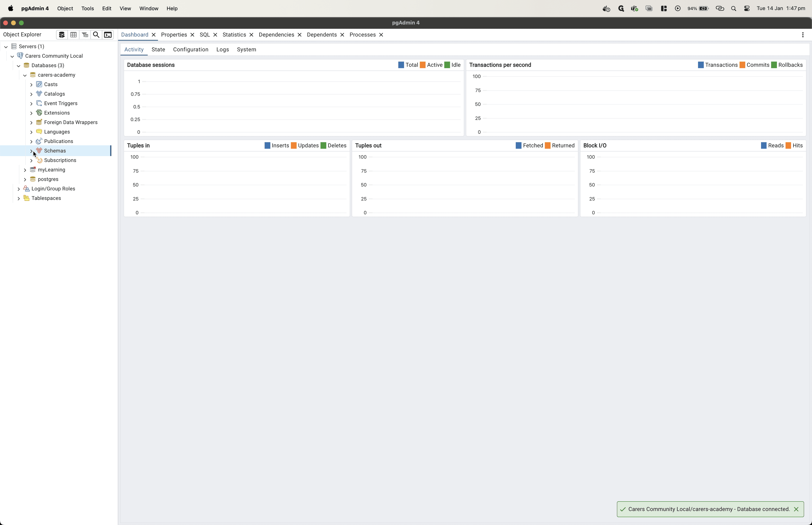Switch to the Properties tab
Viewport: 812px width, 525px height.
pyautogui.click(x=174, y=35)
